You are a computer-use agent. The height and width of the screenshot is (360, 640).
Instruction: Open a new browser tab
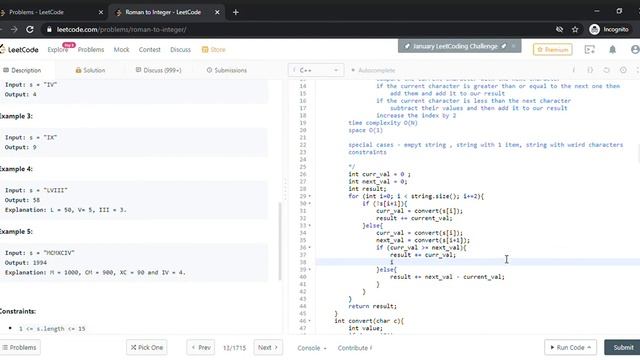tap(236, 12)
